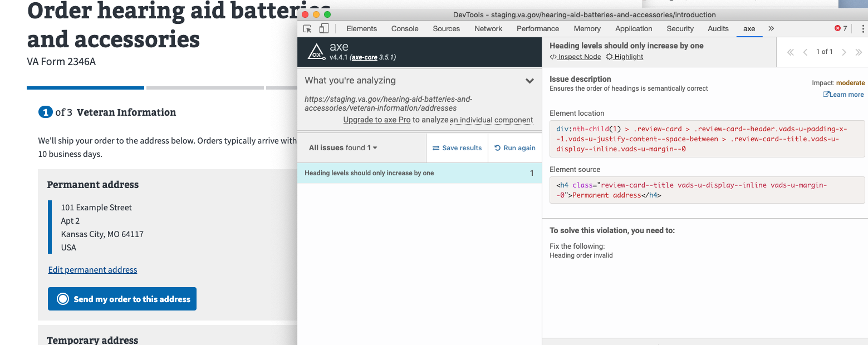Open the Memory tab
This screenshot has height=345, width=868.
(x=587, y=28)
